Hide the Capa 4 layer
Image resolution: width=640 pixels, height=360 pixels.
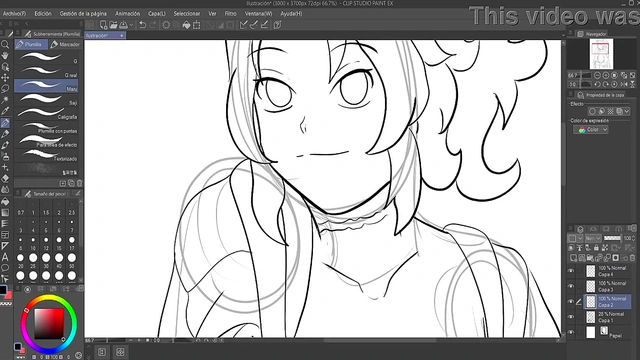pos(571,271)
